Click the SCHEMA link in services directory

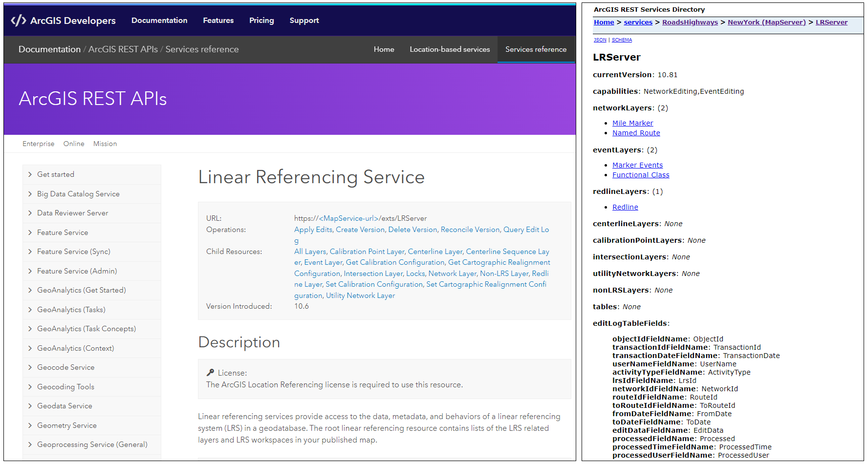tap(622, 40)
